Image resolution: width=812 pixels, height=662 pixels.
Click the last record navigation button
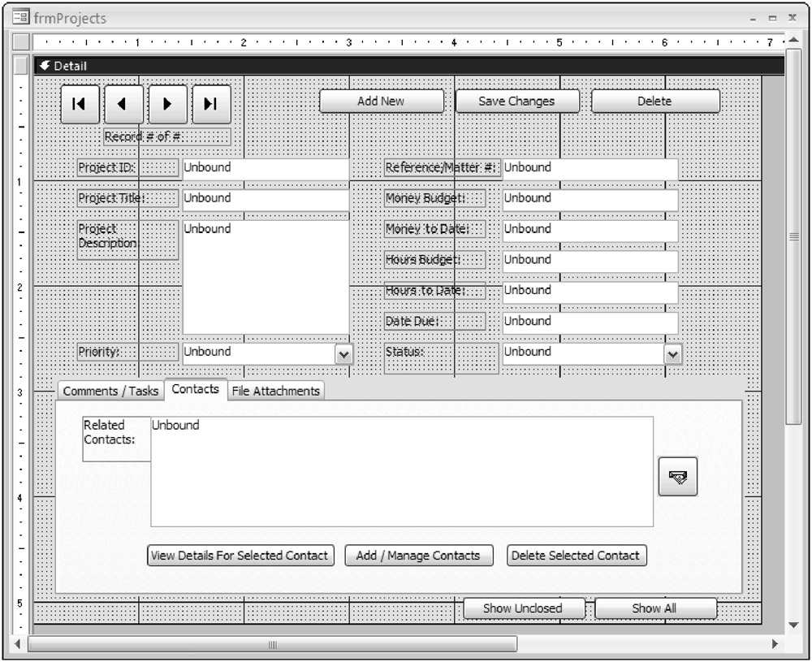[x=211, y=104]
